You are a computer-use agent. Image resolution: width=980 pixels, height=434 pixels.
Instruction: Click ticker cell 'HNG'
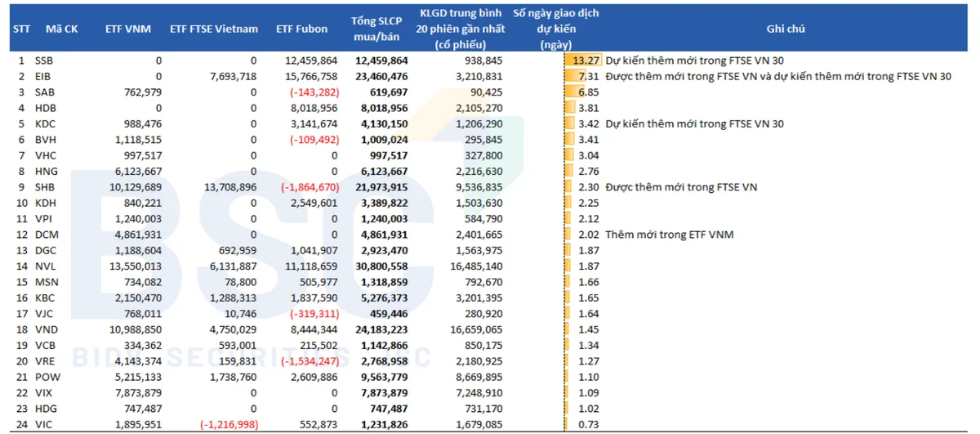[46, 172]
